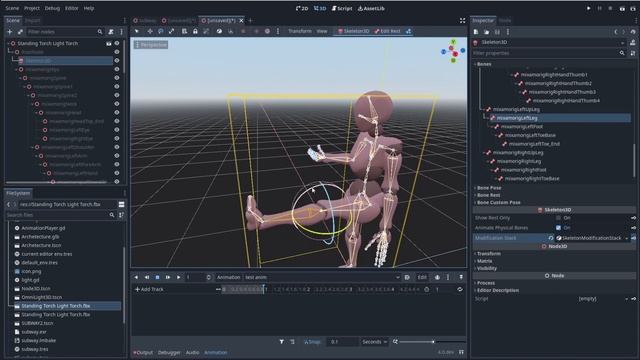Click the animation loop toggle icon
The image size is (640, 360).
(x=460, y=289)
